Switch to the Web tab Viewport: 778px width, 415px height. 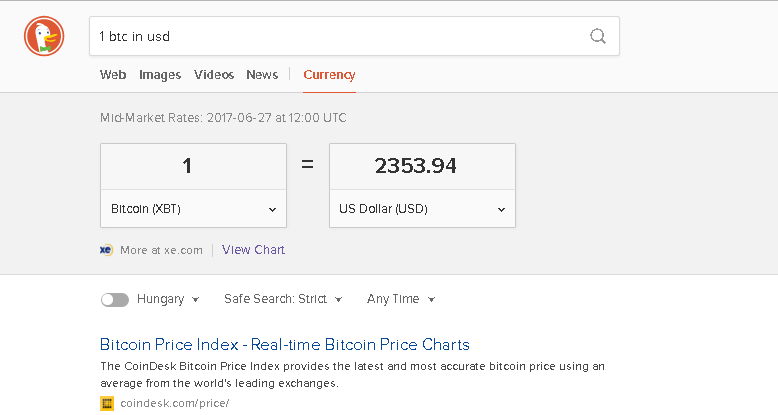coord(113,74)
